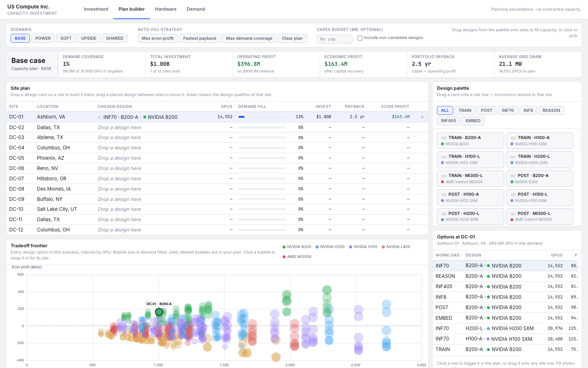This screenshot has height=368, width=588.
Task: Click DC-01 demand fill progress bar
Action: coord(262,117)
